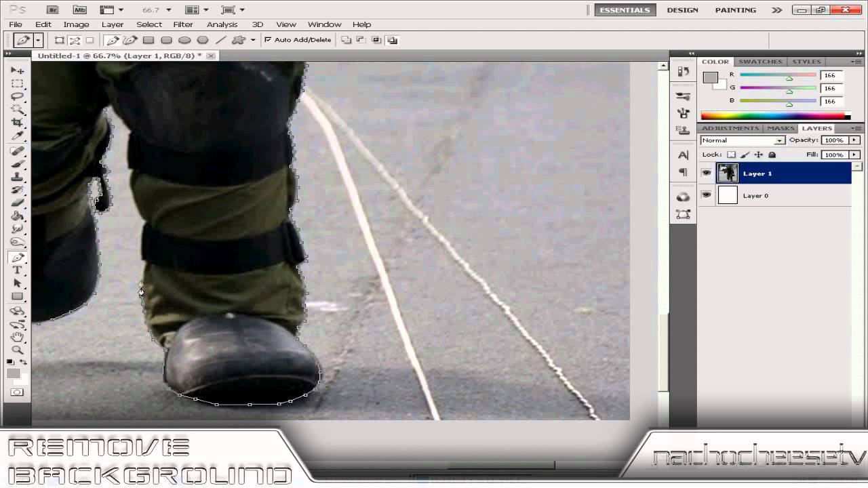Toggle Auto Add/Delete checkbox

(x=268, y=40)
